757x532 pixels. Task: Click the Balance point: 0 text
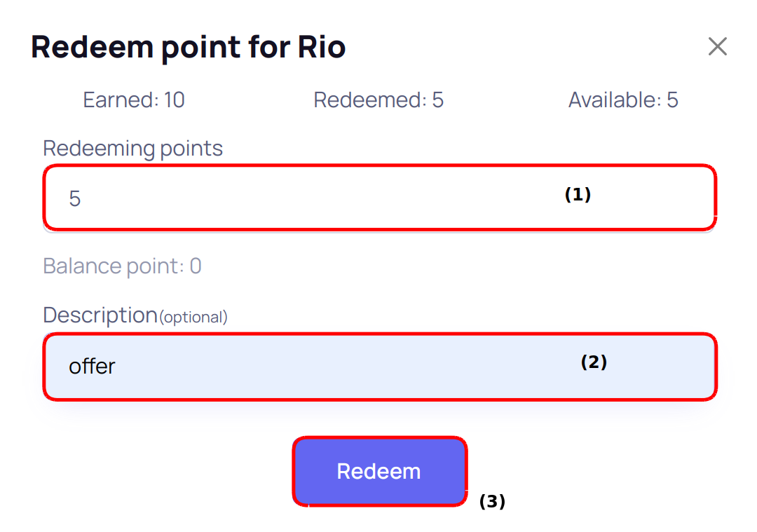coord(122,266)
